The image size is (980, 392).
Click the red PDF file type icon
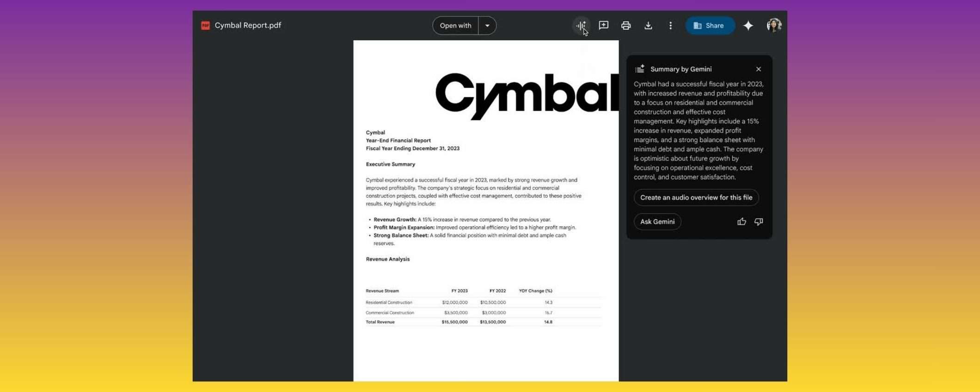[x=206, y=25]
